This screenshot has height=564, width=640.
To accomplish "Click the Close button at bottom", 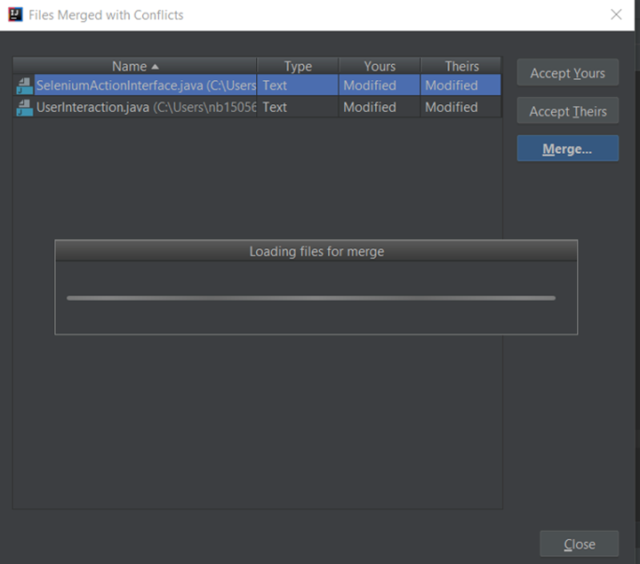I will click(x=579, y=544).
